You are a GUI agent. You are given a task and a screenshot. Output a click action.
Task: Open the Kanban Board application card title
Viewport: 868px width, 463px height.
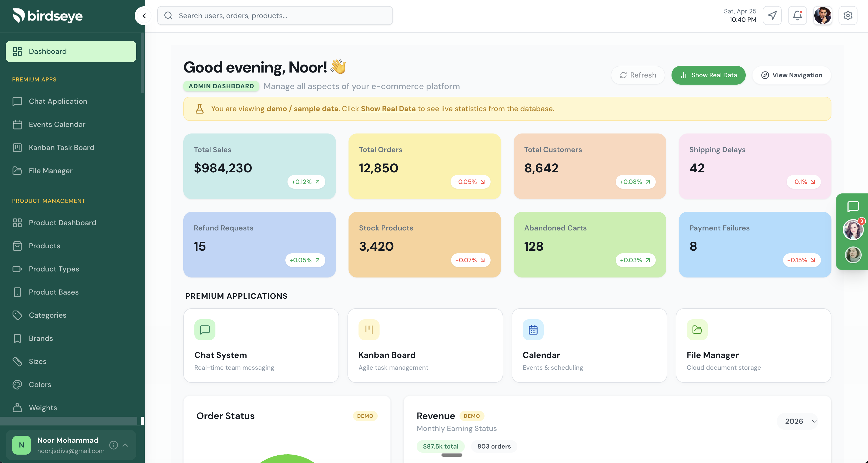click(387, 355)
